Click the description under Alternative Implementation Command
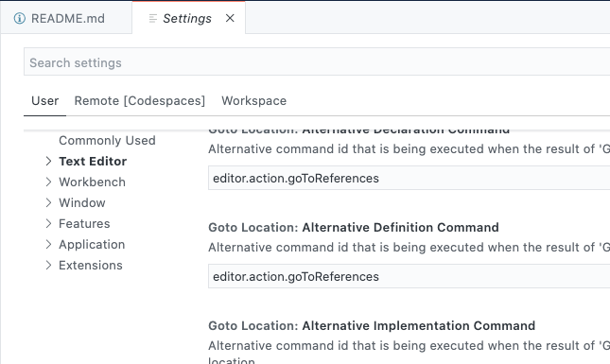Viewport: 610px width, 364px height. pyautogui.click(x=409, y=353)
